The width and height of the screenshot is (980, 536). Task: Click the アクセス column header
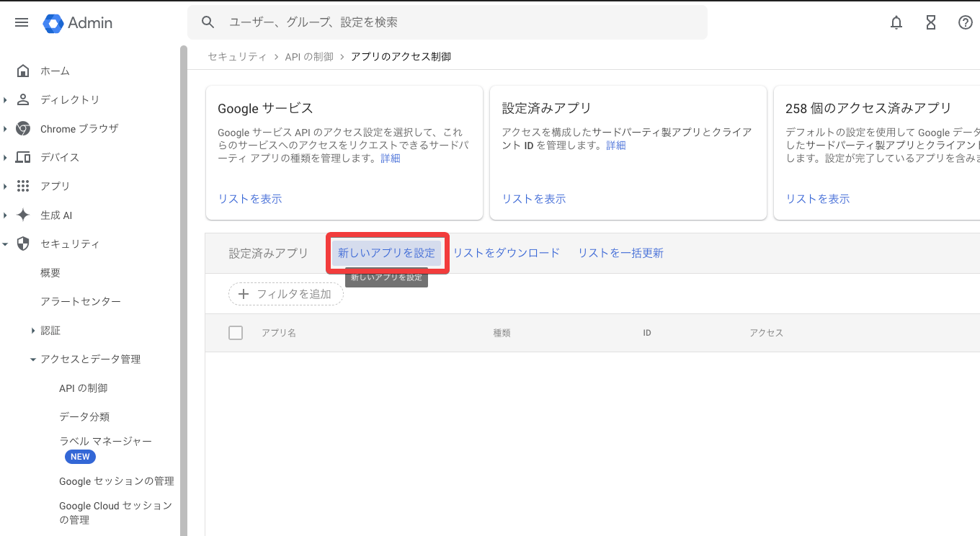[766, 333]
